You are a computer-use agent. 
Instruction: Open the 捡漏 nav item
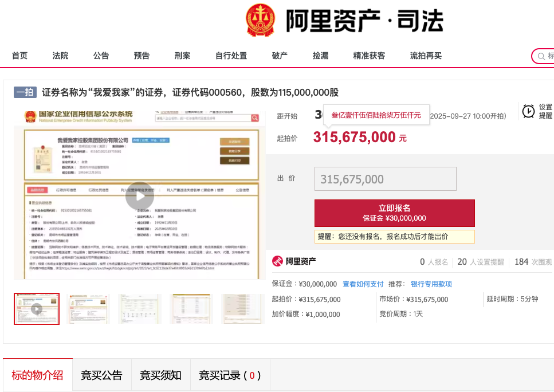pos(320,56)
